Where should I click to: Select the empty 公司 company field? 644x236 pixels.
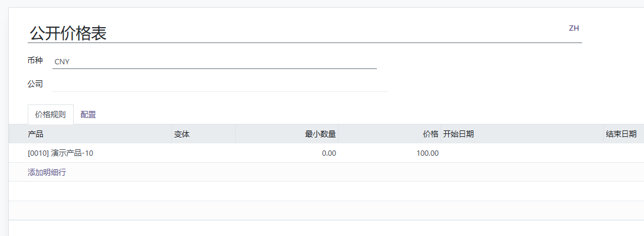220,84
